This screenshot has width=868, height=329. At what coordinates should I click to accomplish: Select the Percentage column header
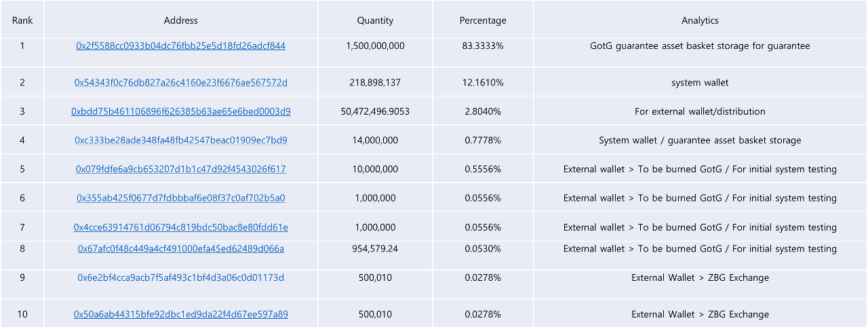[483, 20]
